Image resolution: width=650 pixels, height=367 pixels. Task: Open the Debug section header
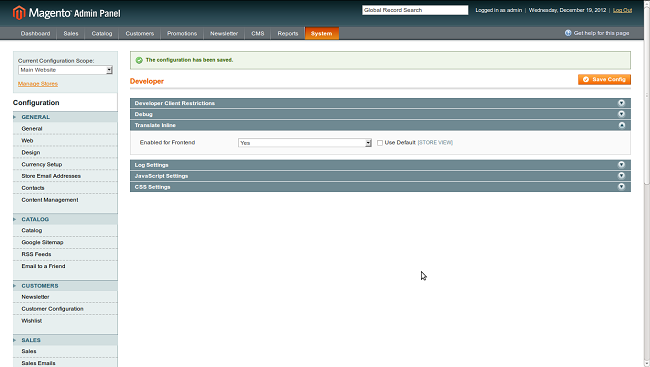coord(380,114)
